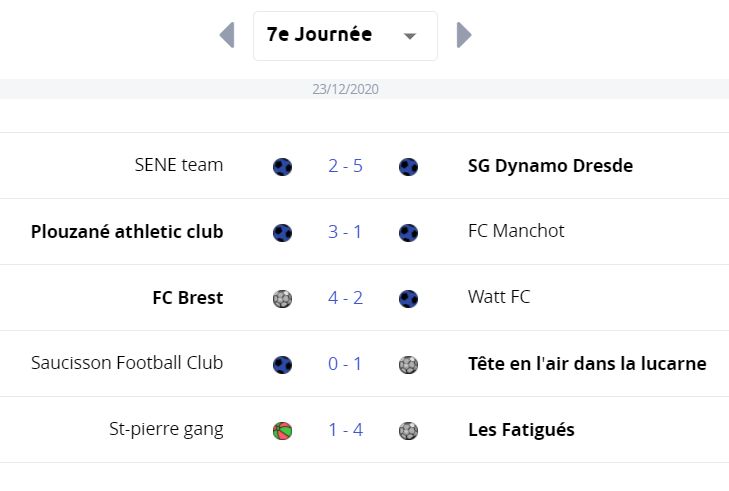Click Saucisson Football Club's blue ball logo
Screen dimensions: 729x491
[282, 365]
